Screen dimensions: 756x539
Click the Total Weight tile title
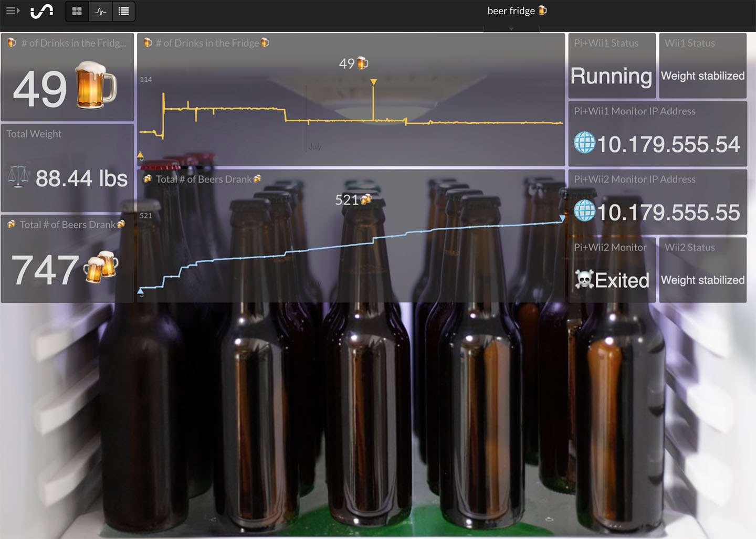pyautogui.click(x=34, y=134)
